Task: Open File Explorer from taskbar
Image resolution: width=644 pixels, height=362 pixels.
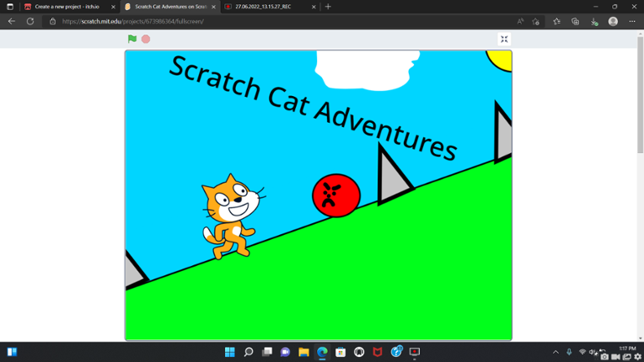Action: (x=303, y=352)
